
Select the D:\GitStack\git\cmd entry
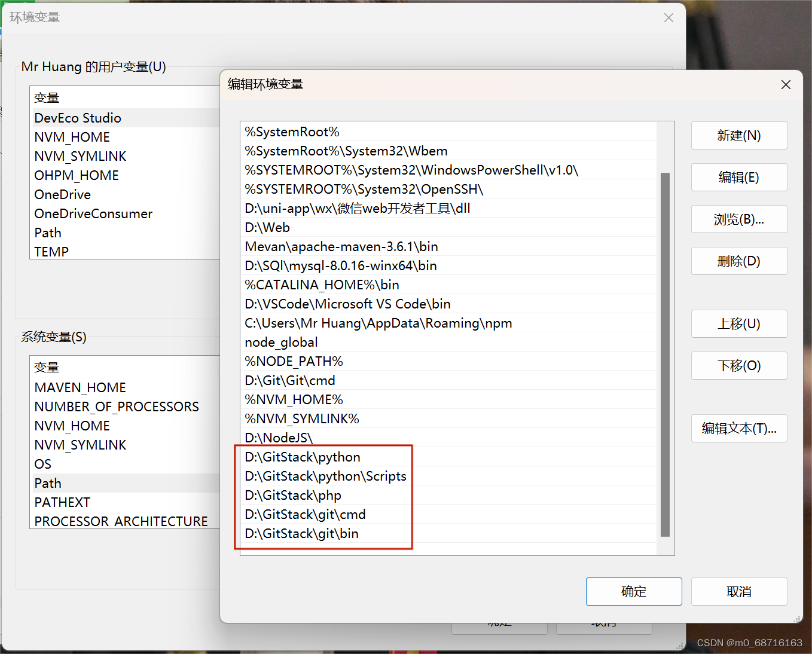pyautogui.click(x=448, y=515)
